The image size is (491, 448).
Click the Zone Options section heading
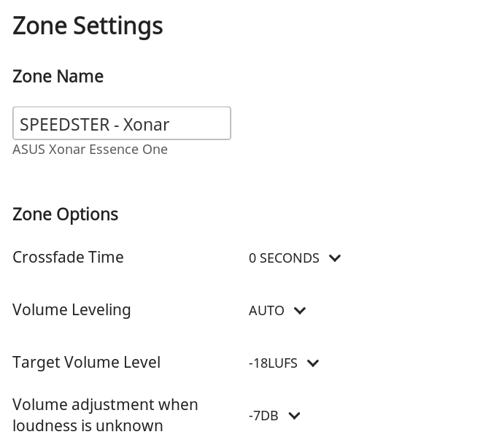click(65, 215)
